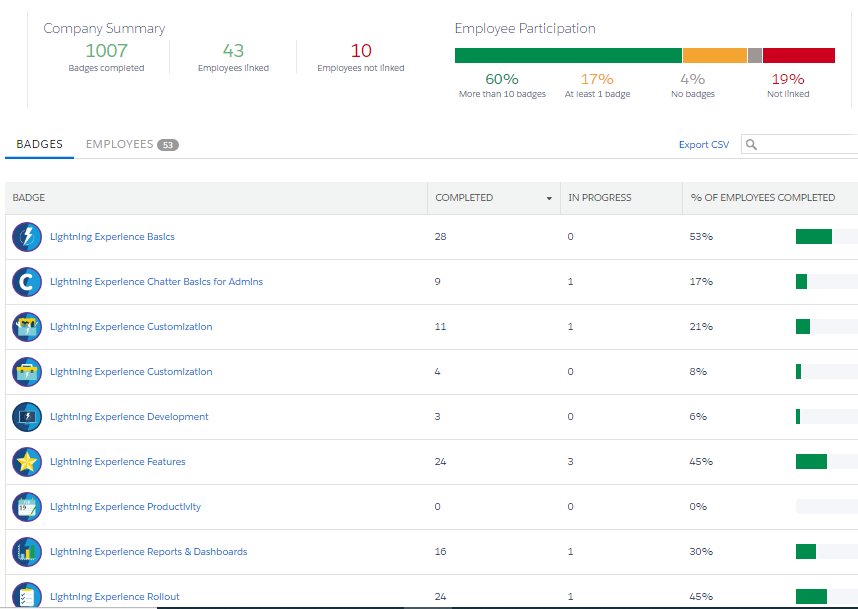The width and height of the screenshot is (858, 609).
Task: Click the orange participation bar segment
Action: (x=715, y=55)
